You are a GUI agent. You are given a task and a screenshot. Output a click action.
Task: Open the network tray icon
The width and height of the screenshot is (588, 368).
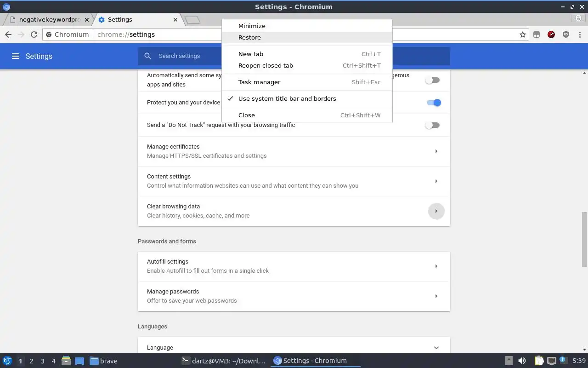(x=551, y=361)
